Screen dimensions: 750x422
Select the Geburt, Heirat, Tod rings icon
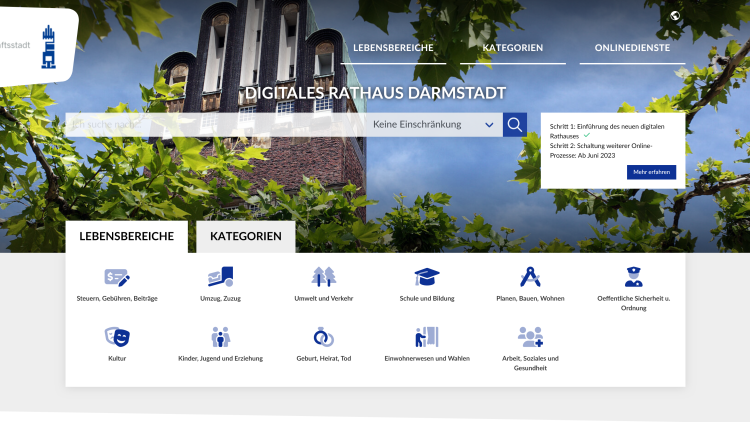(x=324, y=337)
